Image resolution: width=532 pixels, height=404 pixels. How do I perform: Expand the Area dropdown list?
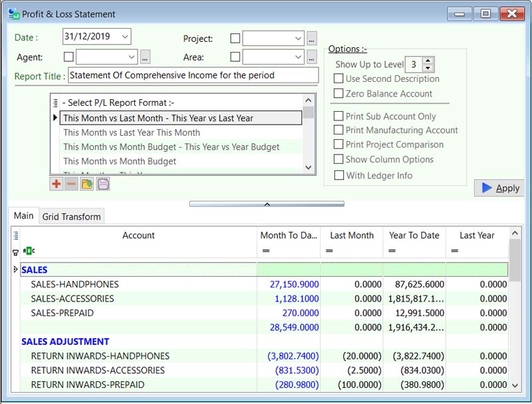pos(298,57)
